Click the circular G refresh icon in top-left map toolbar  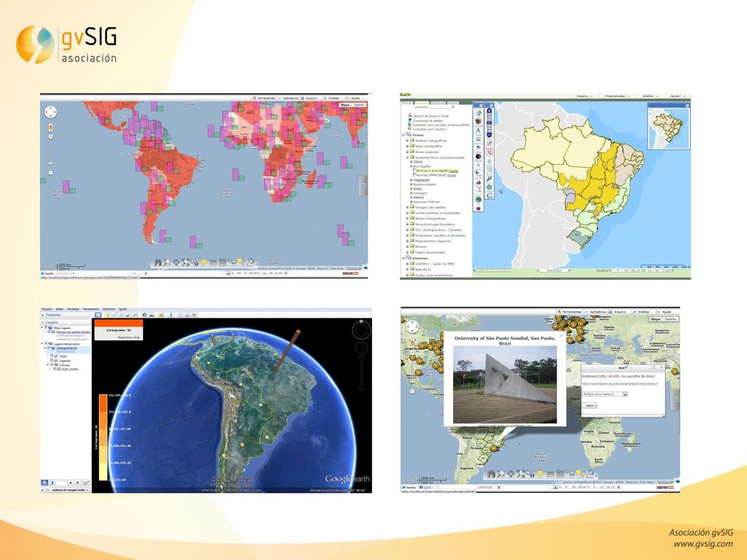(x=251, y=262)
